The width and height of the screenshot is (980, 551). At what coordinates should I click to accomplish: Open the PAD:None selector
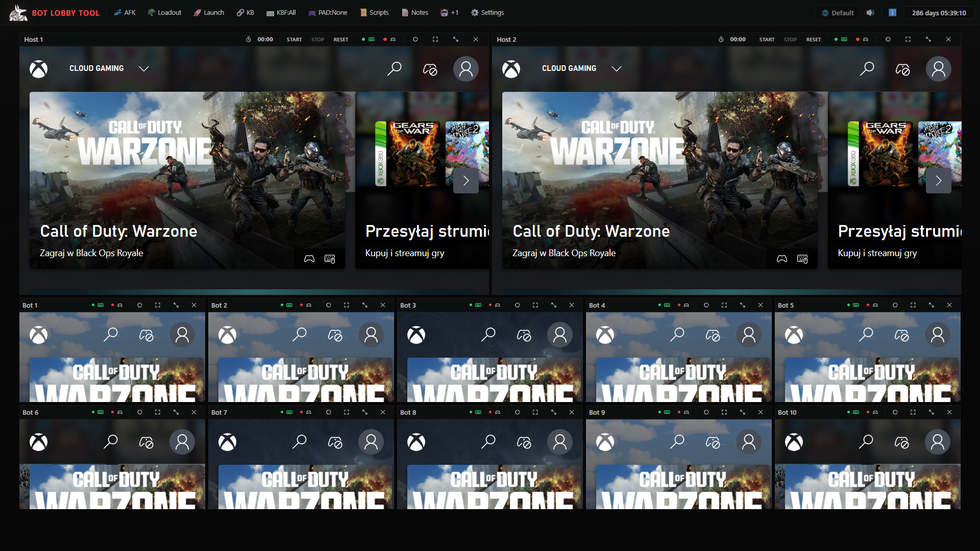pyautogui.click(x=328, y=12)
